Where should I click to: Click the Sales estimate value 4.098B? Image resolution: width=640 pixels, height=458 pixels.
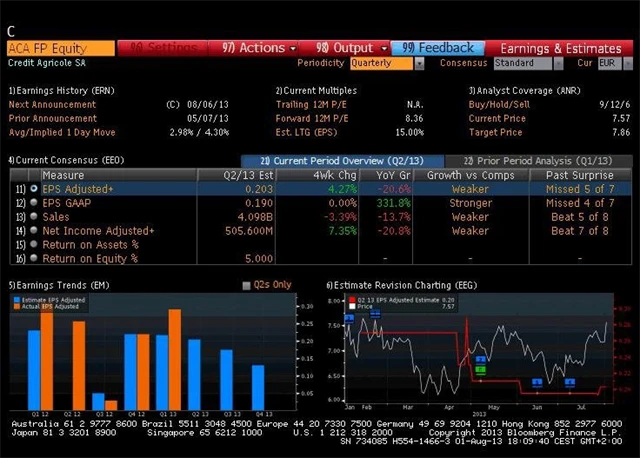(x=255, y=217)
